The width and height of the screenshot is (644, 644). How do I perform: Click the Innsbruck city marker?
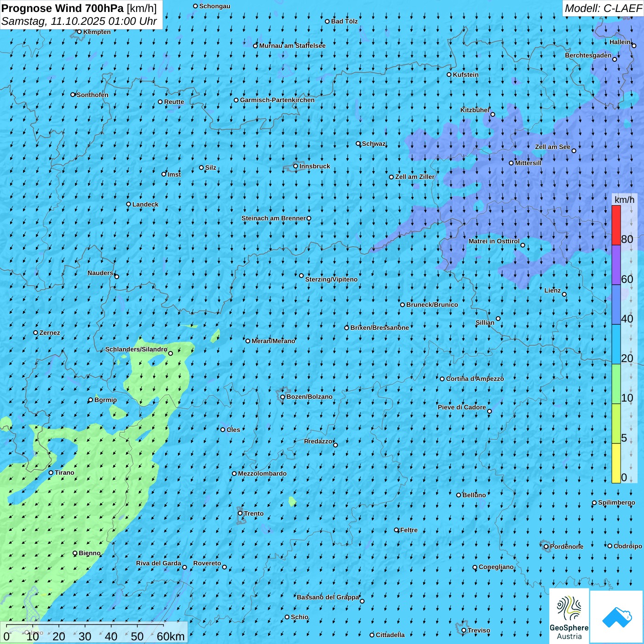tap(296, 166)
